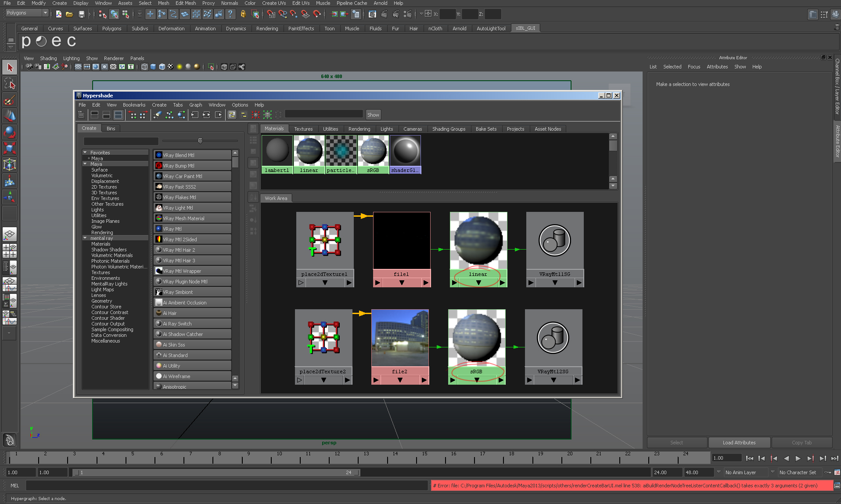This screenshot has height=504, width=841.
Task: Click the playback range slider bar
Action: coord(216,472)
